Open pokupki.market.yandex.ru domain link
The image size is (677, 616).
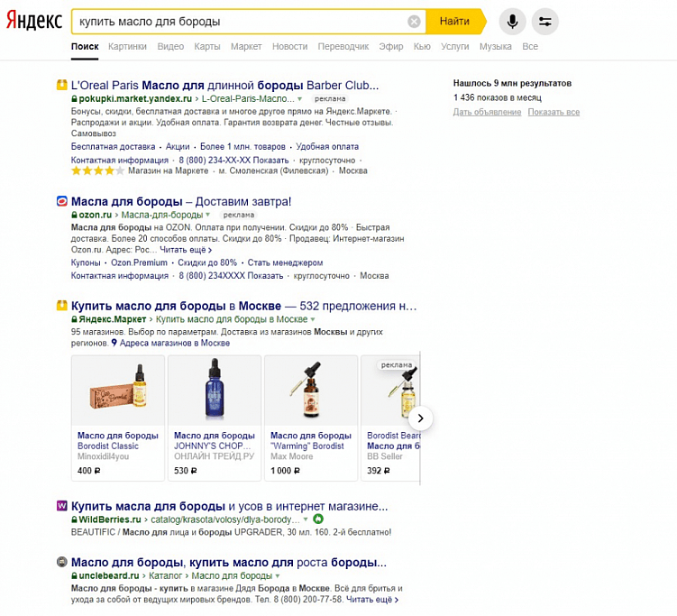(135, 98)
